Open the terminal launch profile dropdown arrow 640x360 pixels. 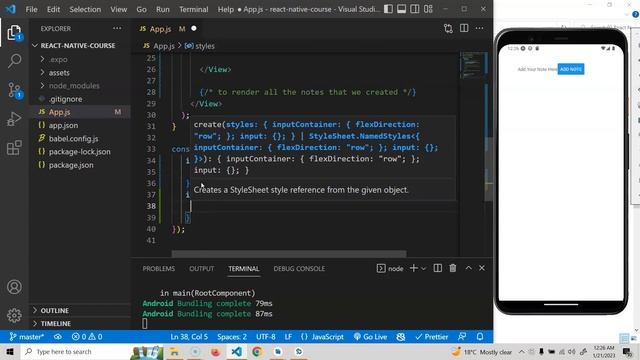[x=423, y=269]
